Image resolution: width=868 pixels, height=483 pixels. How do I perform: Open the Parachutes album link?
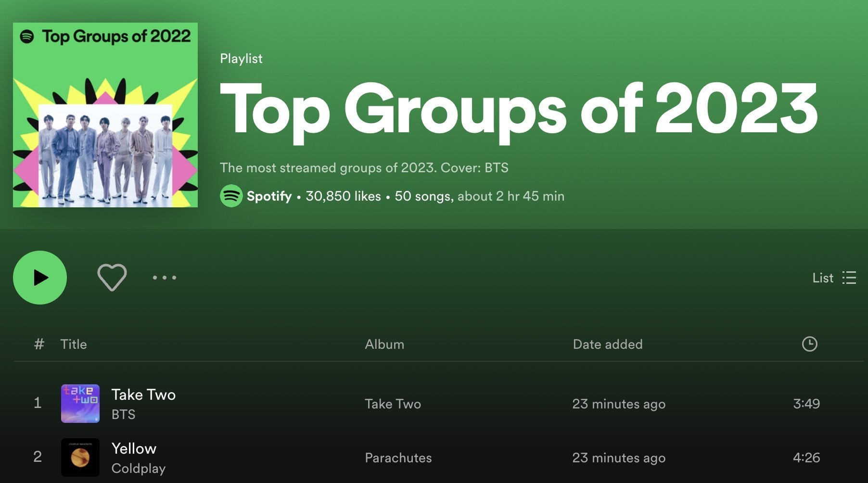click(x=398, y=458)
